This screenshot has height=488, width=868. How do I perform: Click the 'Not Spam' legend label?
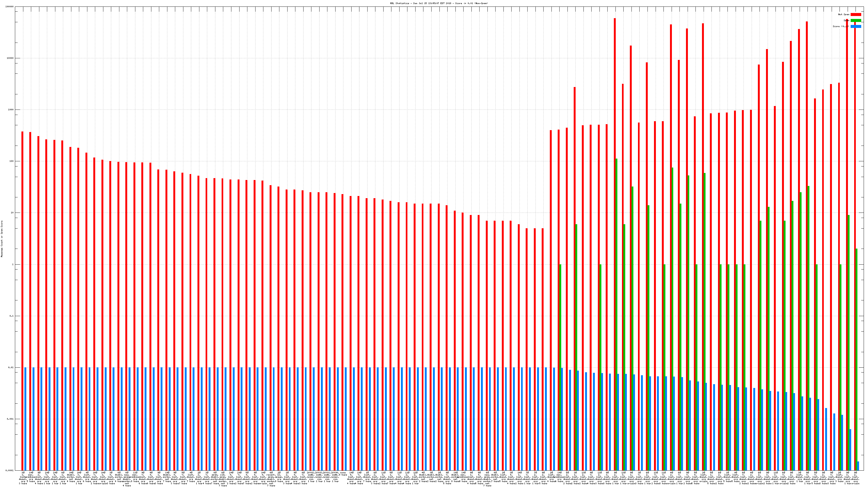pos(844,14)
